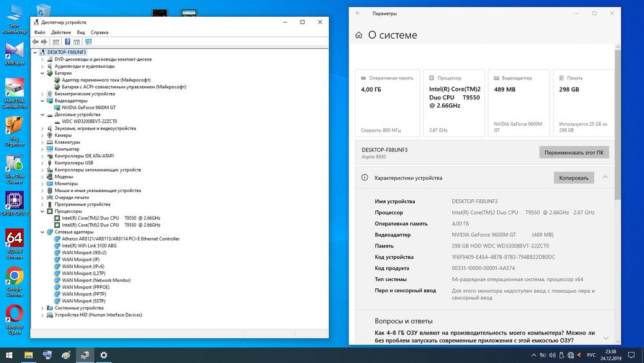The height and width of the screenshot is (363, 644).
Task: Open Reg Organizer desktop icon
Action: pyautogui.click(x=14, y=132)
